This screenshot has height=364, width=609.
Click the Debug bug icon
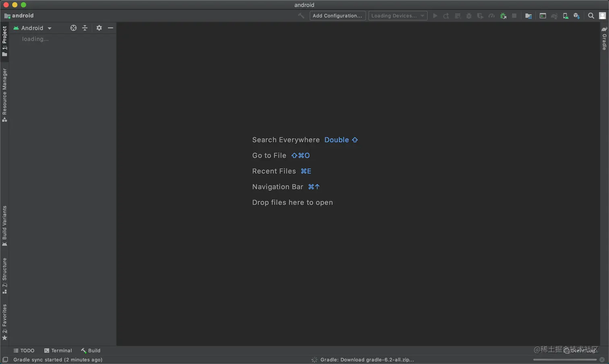pyautogui.click(x=469, y=16)
